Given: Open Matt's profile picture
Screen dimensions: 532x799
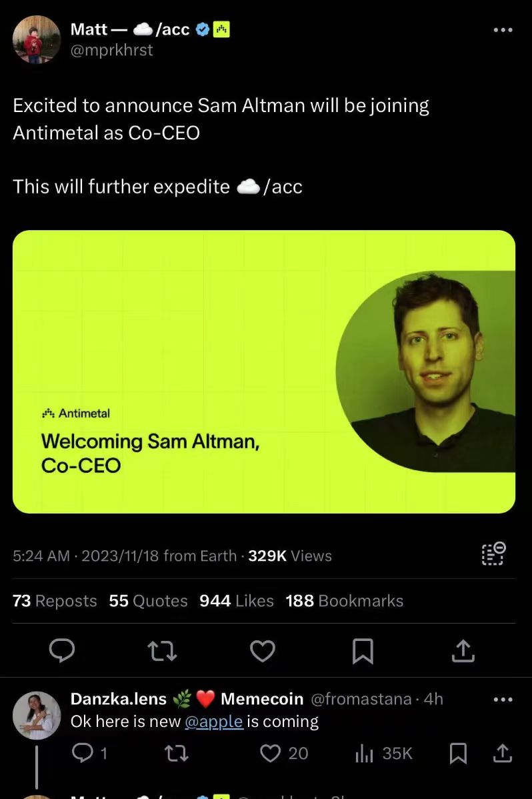Looking at the screenshot, I should coord(37,40).
